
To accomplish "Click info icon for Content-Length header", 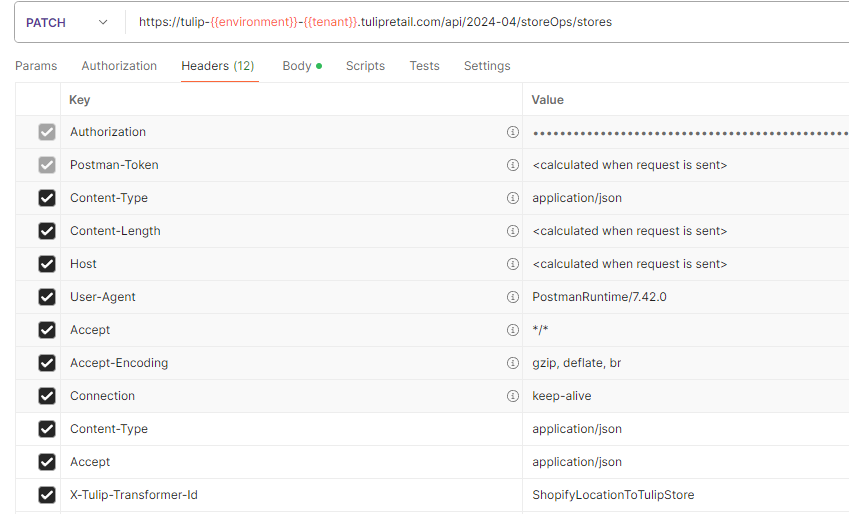I will [512, 231].
